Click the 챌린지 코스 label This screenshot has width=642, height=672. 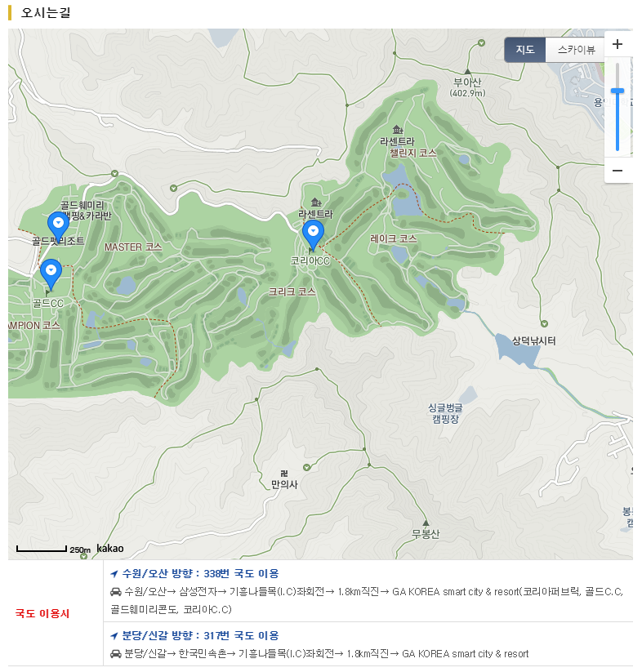tap(412, 153)
